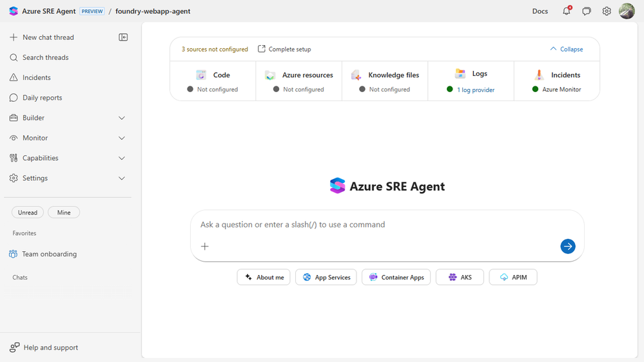This screenshot has width=644, height=362.
Task: Toggle the Unread filter
Action: 28,213
